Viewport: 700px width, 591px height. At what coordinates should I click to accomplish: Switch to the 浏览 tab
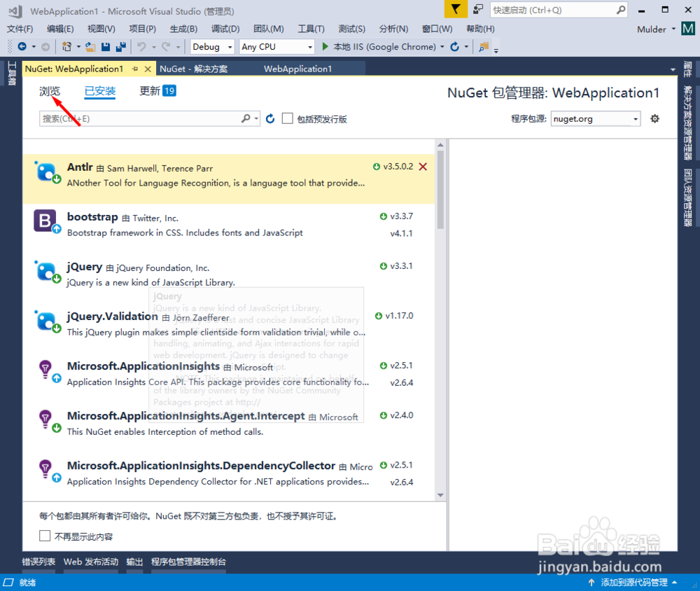(x=49, y=90)
